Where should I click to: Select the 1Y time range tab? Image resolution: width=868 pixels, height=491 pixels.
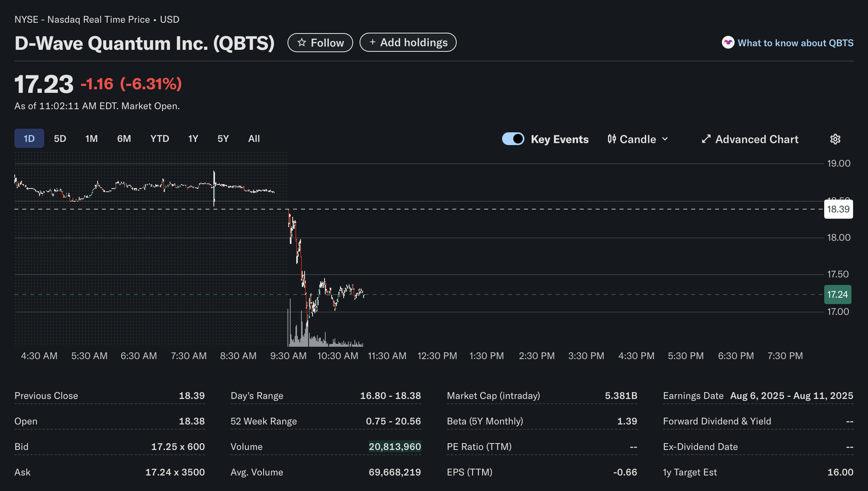(193, 138)
